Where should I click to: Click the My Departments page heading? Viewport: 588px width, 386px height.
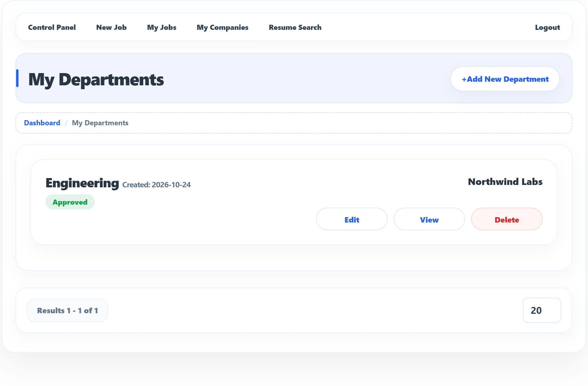click(96, 80)
